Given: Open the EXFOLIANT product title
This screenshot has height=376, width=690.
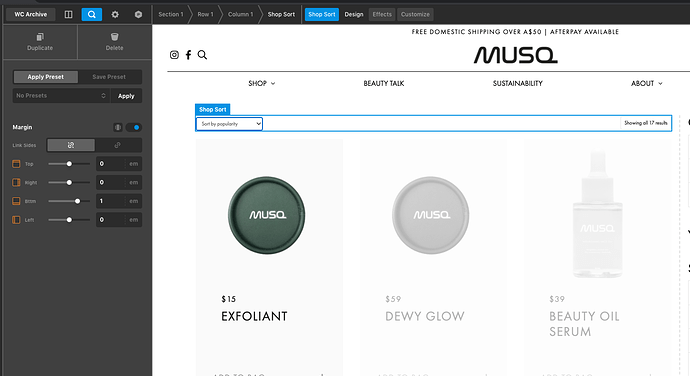Looking at the screenshot, I should (254, 316).
